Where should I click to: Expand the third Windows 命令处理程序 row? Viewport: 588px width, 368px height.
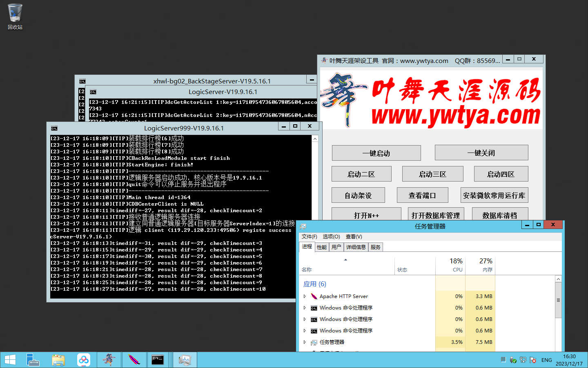305,331
